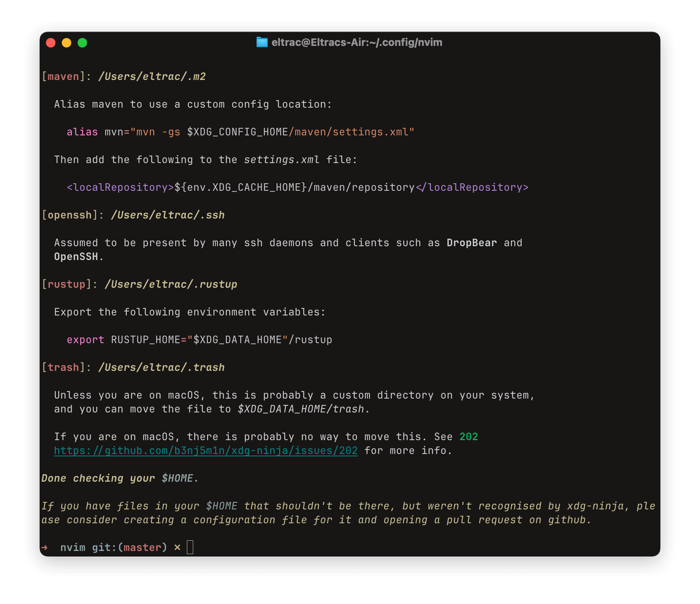This screenshot has width=700, height=604.
Task: Close the terminal with the red button
Action: tap(51, 43)
